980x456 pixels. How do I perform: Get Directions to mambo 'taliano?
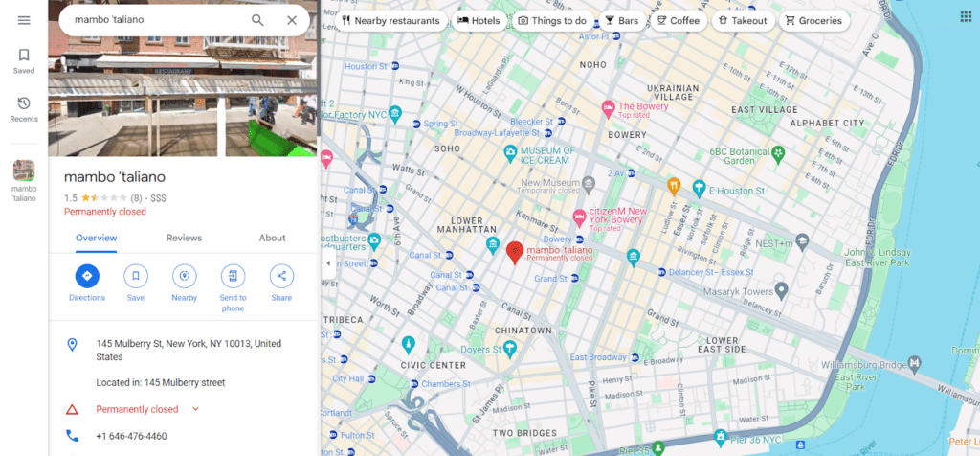tap(87, 276)
